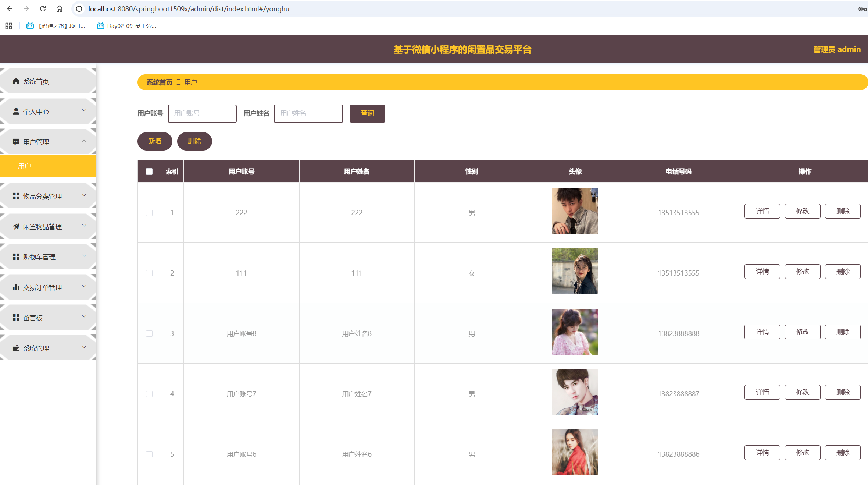868x485 pixels.
Task: Click the avatar thumbnail of user 111
Action: click(x=575, y=272)
